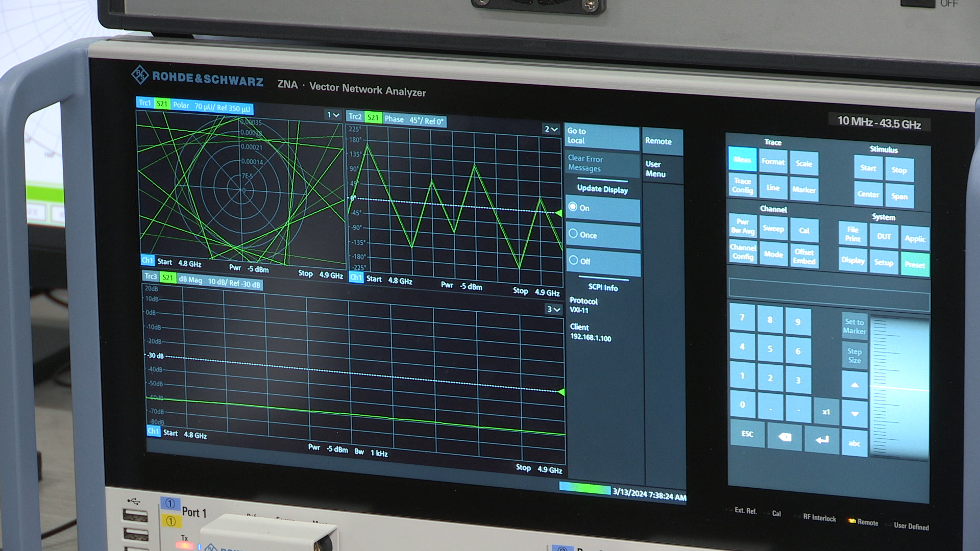The width and height of the screenshot is (980, 551).
Task: Adjust the virtual rotary wheel slider
Action: [x=900, y=389]
